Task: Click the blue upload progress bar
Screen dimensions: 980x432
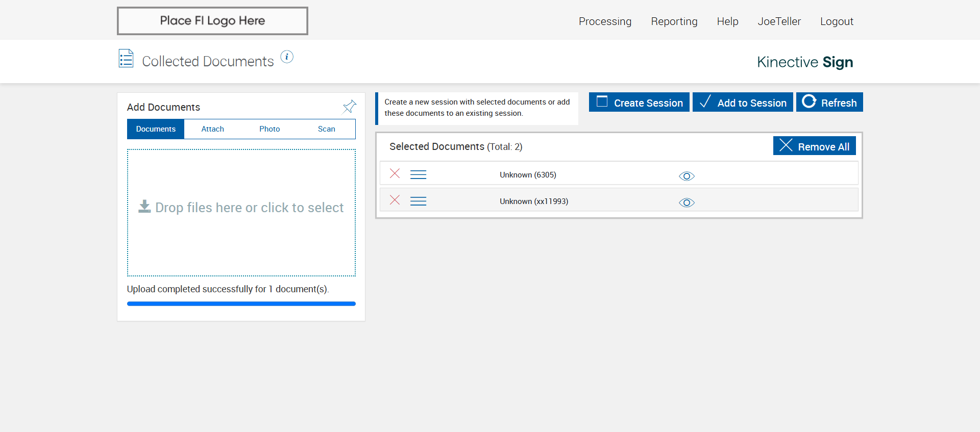Action: point(241,304)
